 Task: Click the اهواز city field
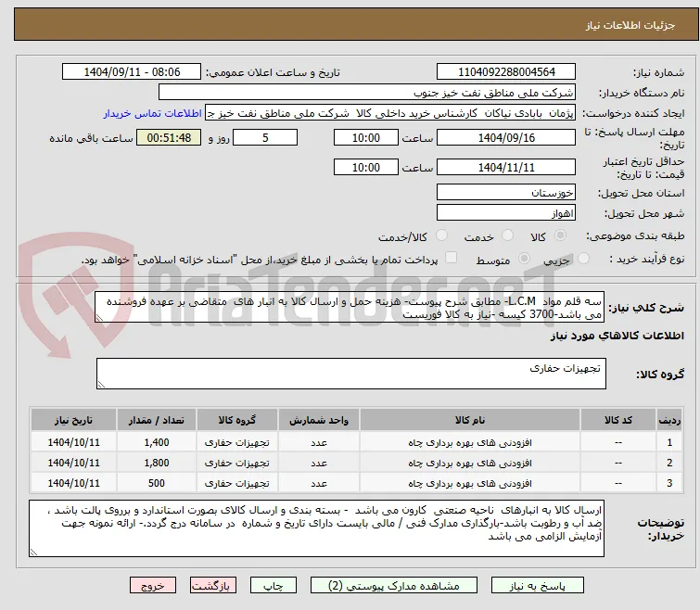(506, 213)
